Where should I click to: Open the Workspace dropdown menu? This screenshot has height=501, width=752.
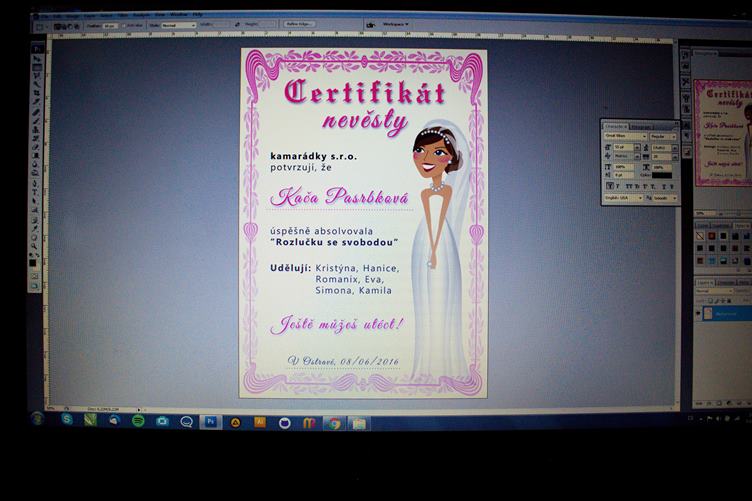(x=396, y=24)
